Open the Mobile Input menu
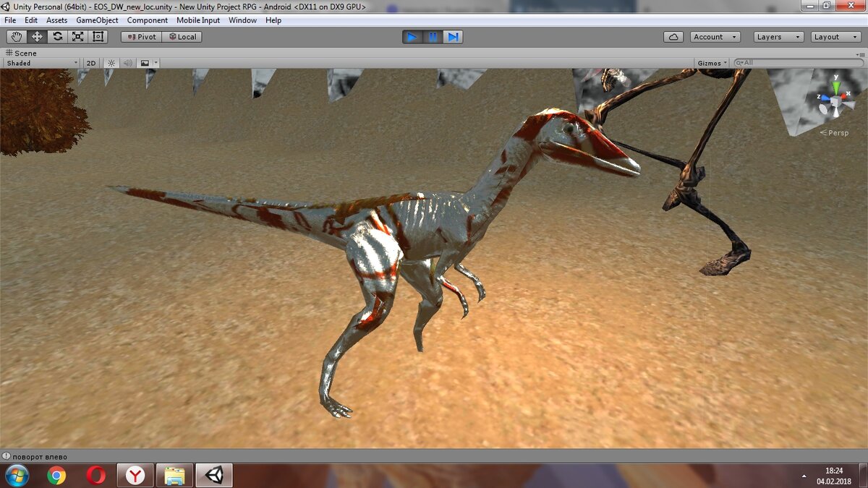Viewport: 868px width, 488px height. (198, 20)
